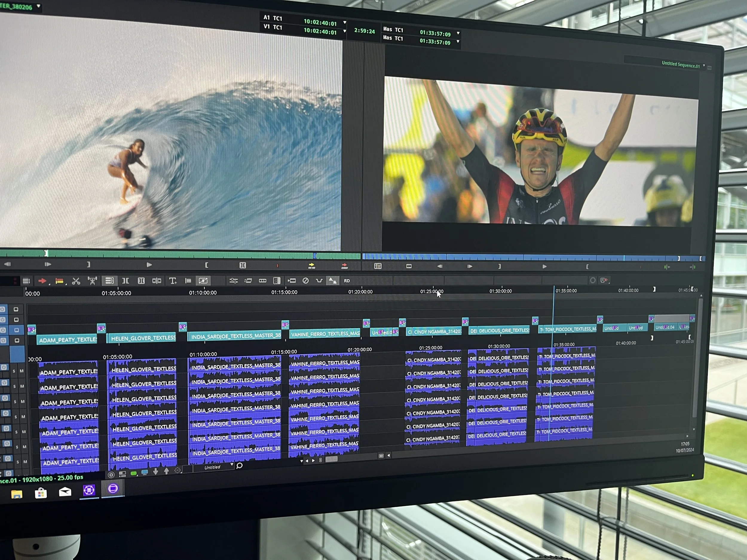Open the audio mixer sliders icon
Viewport: 747px width, 560px height.
233,281
